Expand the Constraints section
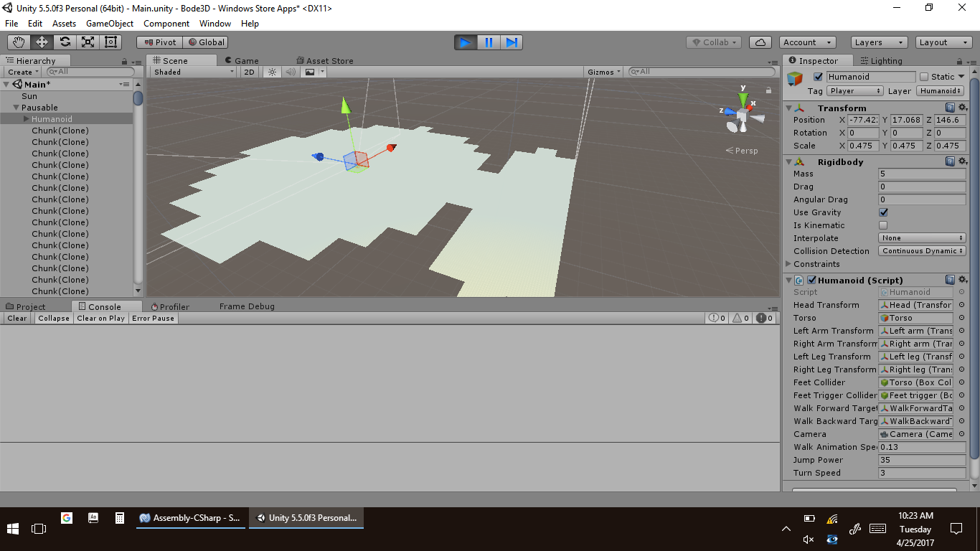The image size is (980, 551). point(789,264)
